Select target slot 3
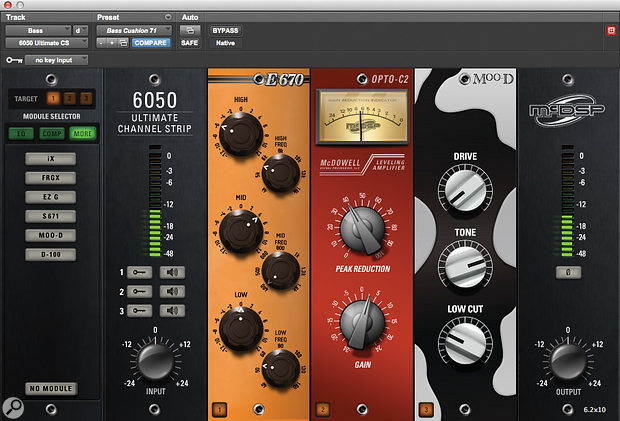The image size is (620, 421). 86,98
